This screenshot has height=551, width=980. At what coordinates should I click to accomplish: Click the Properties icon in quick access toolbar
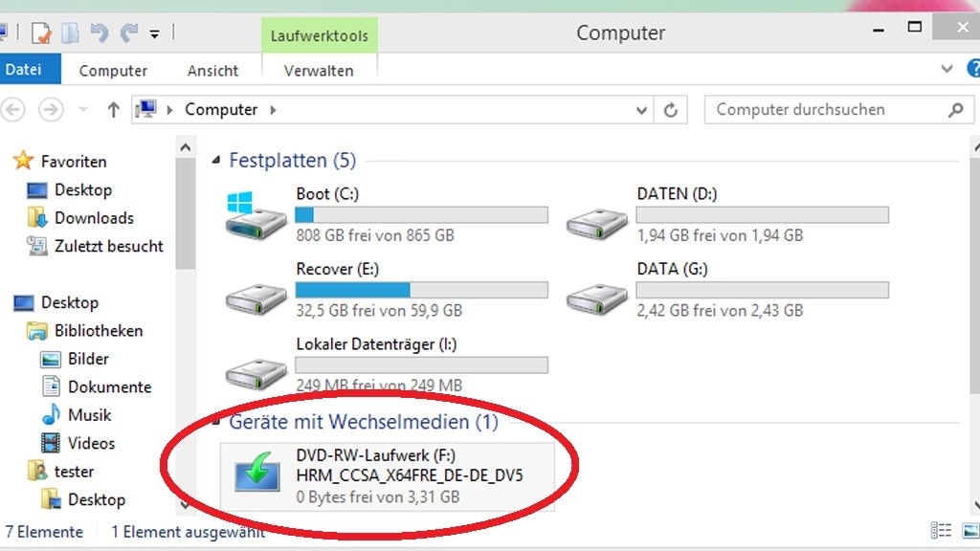(41, 33)
